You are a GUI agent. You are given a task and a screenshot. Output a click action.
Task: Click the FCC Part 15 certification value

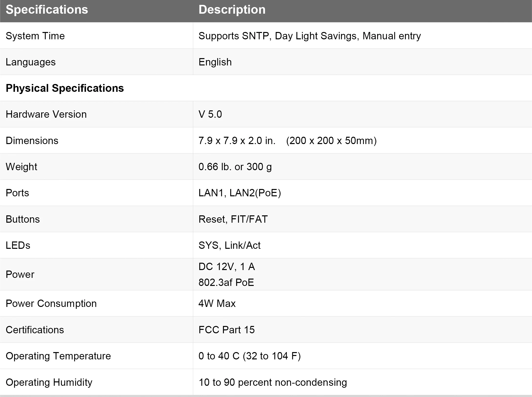(226, 330)
